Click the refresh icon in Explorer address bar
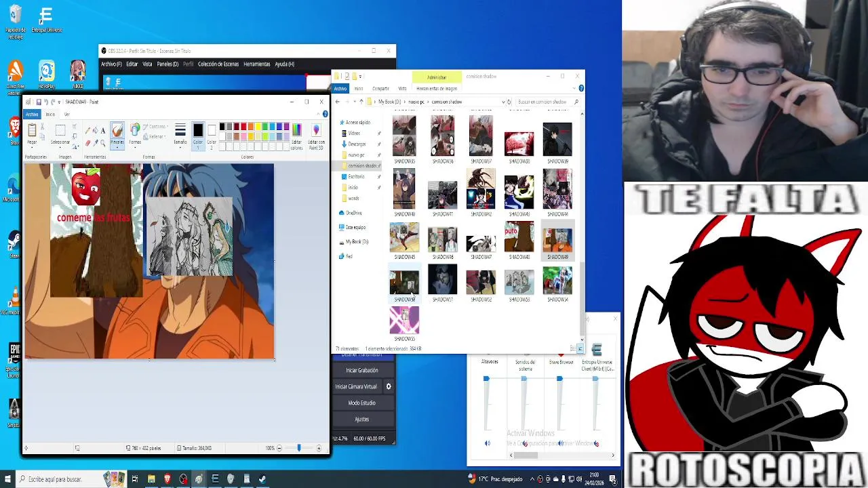This screenshot has height=488, width=868. coord(509,102)
